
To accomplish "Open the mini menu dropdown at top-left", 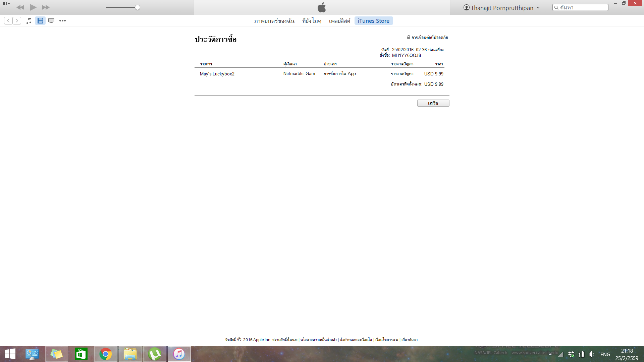I will click(6, 3).
